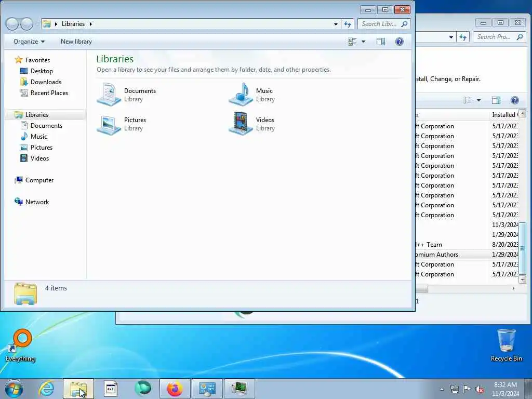Toggle preview pane in Programs window
532x399 pixels.
pos(496,100)
